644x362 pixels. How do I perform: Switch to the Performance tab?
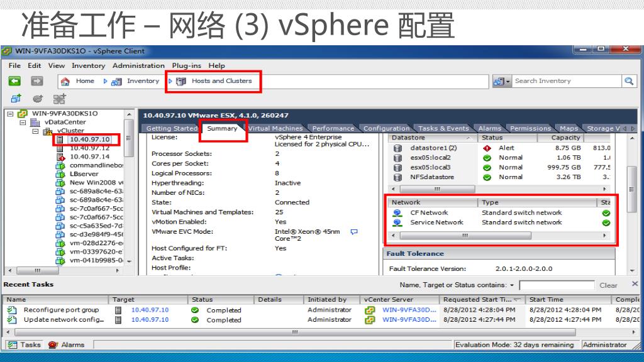[x=333, y=128]
